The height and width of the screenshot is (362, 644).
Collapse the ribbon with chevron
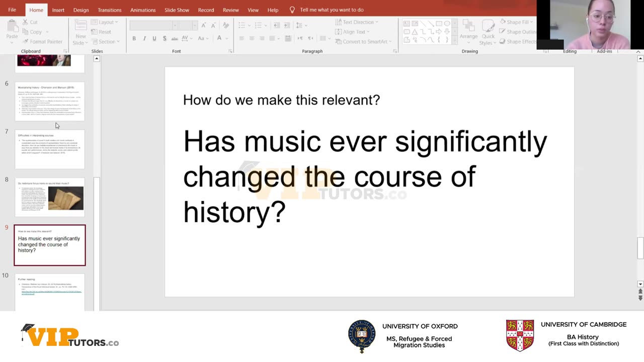click(x=638, y=51)
